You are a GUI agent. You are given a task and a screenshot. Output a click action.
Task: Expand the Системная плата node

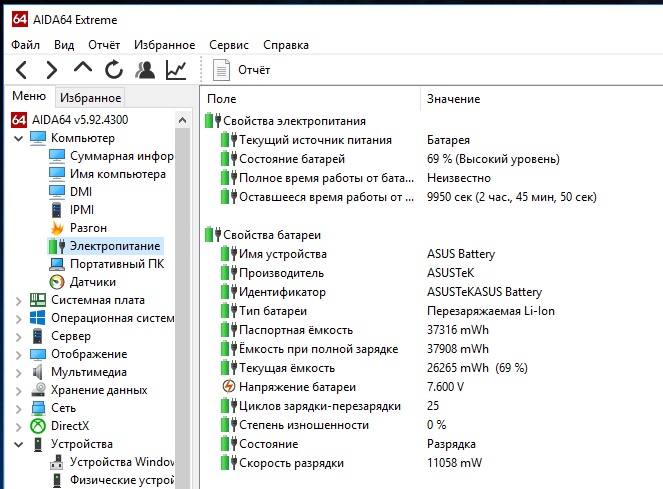pyautogui.click(x=18, y=300)
